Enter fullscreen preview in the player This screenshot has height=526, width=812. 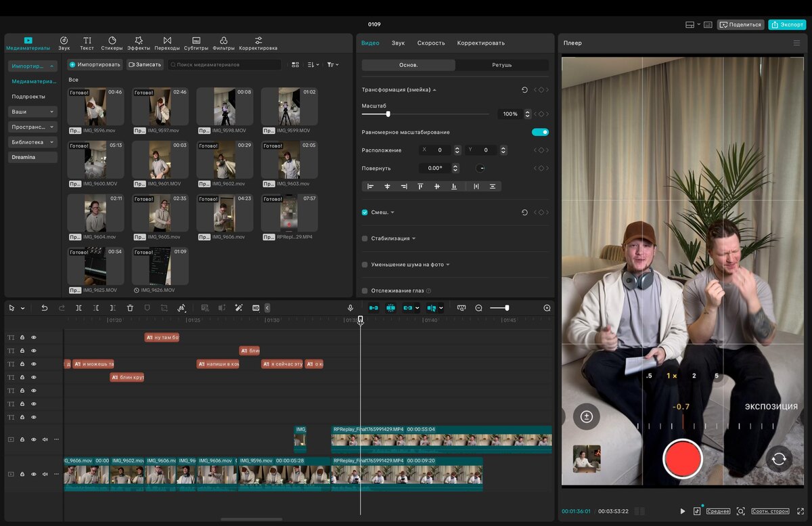(801, 511)
